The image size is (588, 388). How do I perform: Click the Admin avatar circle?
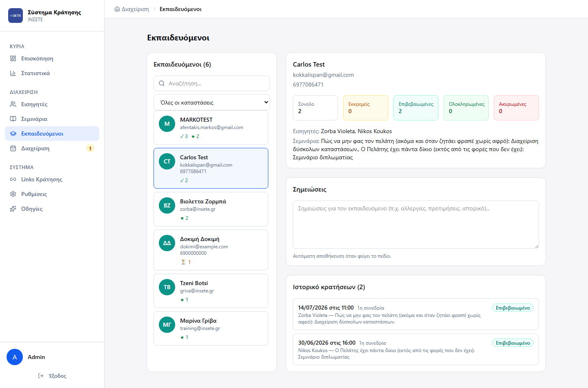[x=15, y=357]
